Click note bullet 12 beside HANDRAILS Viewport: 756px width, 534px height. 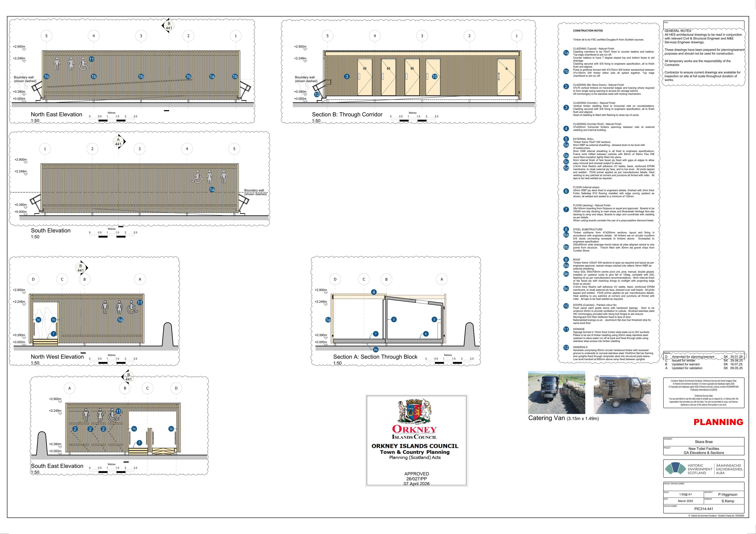click(566, 348)
